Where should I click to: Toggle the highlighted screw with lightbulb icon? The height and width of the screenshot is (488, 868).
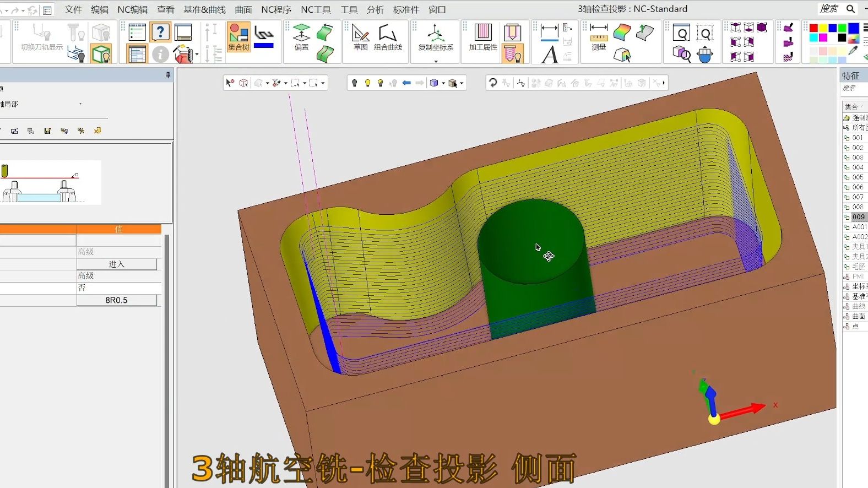tap(512, 54)
